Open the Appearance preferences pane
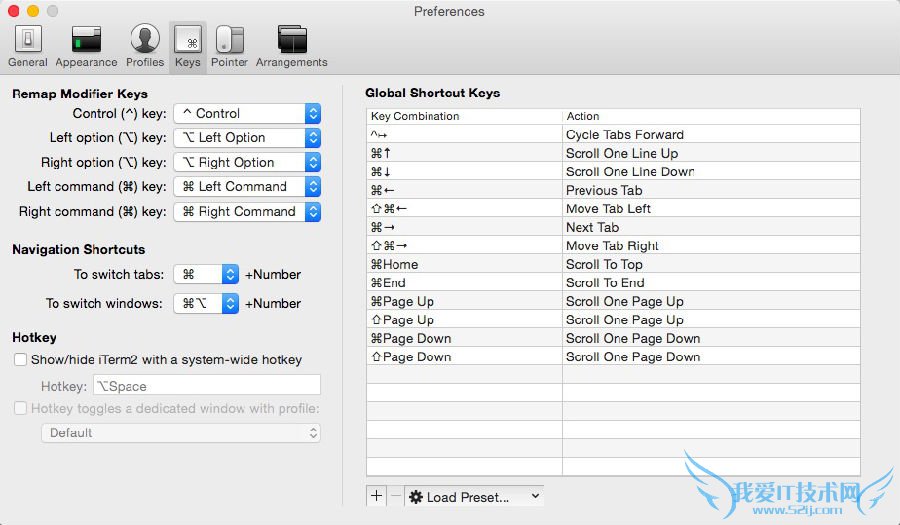Screen dimensions: 900x525 pyautogui.click(x=86, y=46)
